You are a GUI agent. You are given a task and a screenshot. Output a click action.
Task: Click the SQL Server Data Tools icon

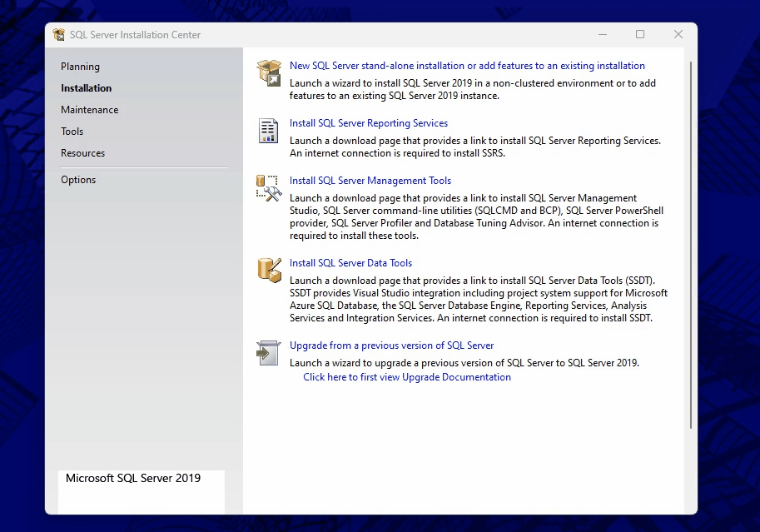[268, 270]
